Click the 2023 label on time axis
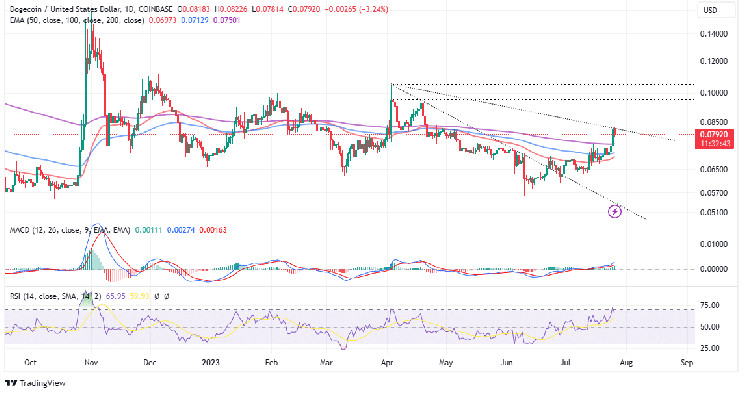 click(x=210, y=363)
